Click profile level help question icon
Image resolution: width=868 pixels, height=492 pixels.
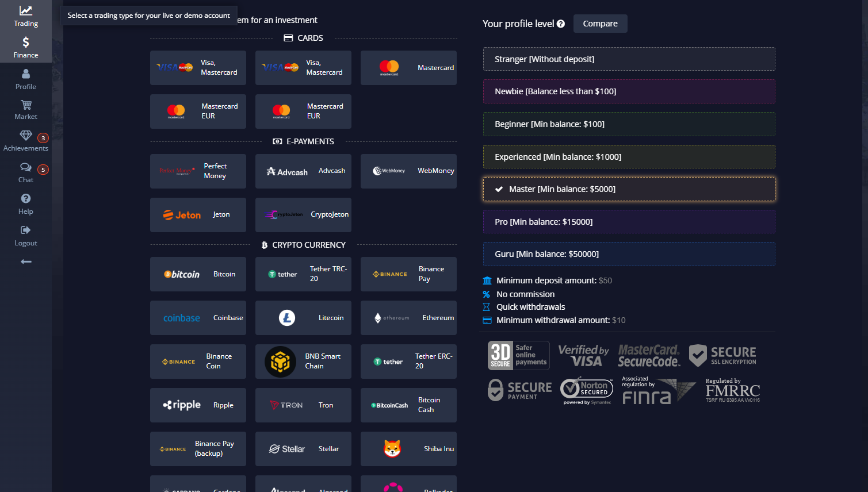[x=561, y=24]
